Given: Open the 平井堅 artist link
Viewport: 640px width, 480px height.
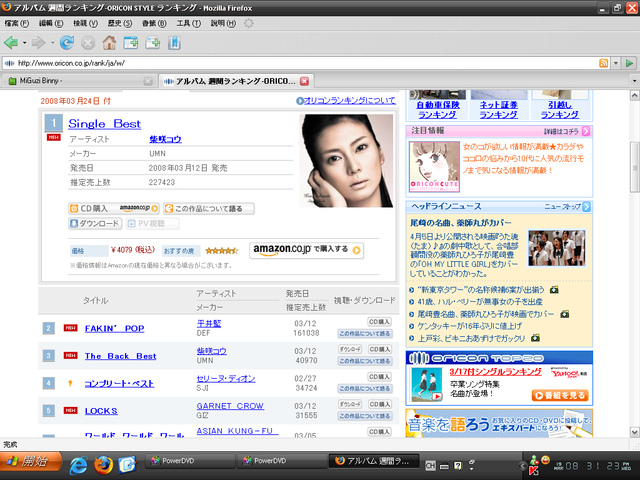Looking at the screenshot, I should point(209,323).
